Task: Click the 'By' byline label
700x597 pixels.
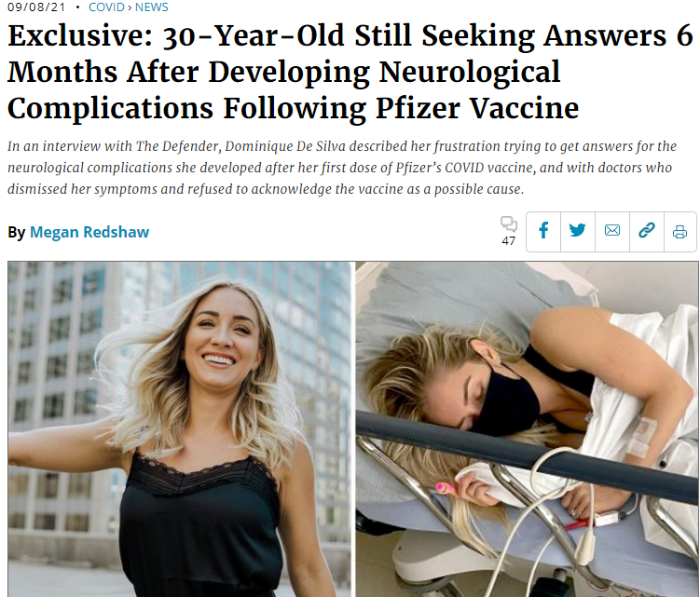Action: click(x=17, y=233)
